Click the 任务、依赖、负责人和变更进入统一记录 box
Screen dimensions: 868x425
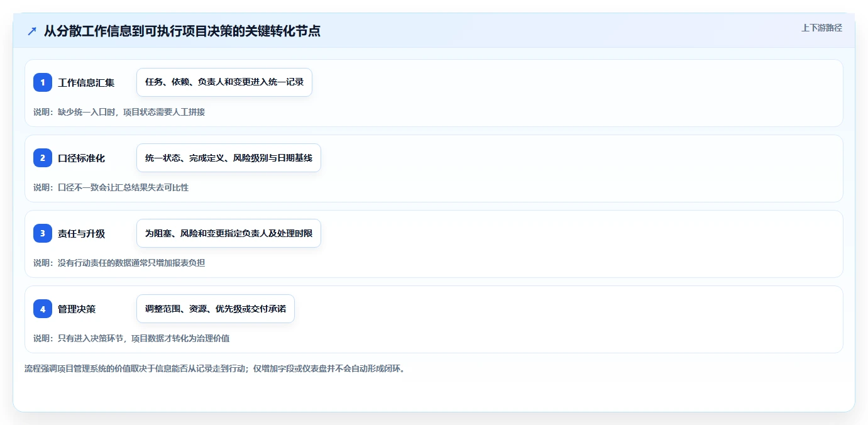click(224, 82)
